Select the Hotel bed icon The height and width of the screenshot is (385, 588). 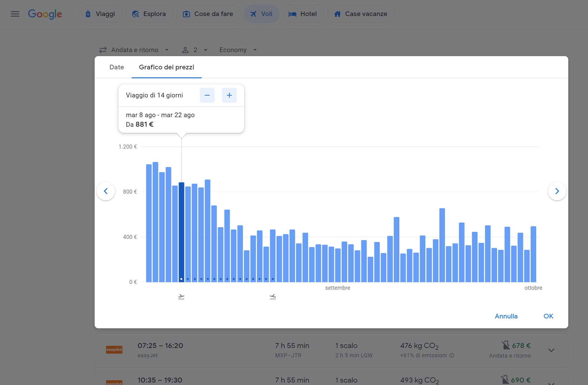pyautogui.click(x=292, y=14)
